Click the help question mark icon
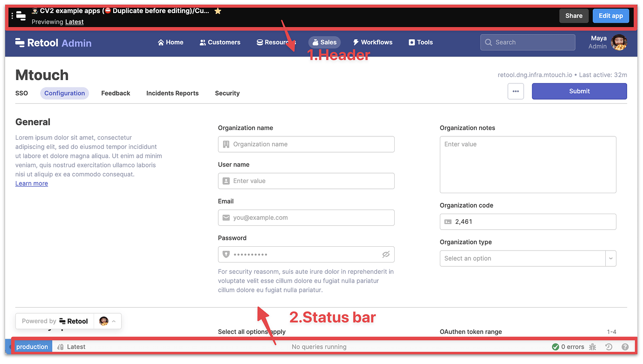The width and height of the screenshot is (643, 364). click(625, 347)
